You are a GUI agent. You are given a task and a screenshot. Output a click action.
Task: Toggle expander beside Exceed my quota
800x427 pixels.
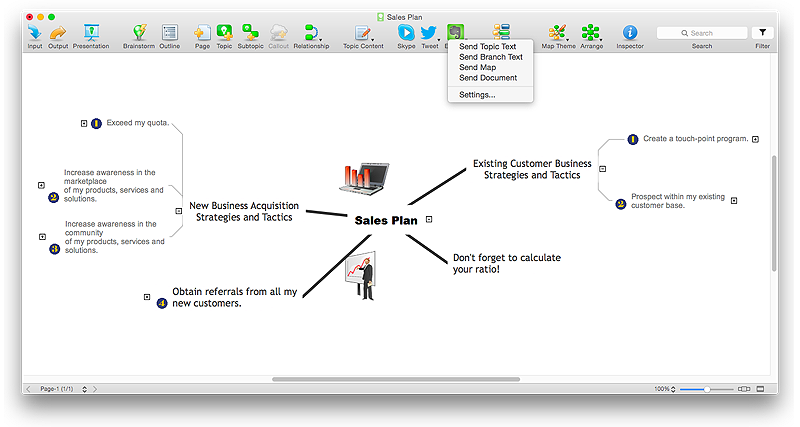click(x=84, y=123)
